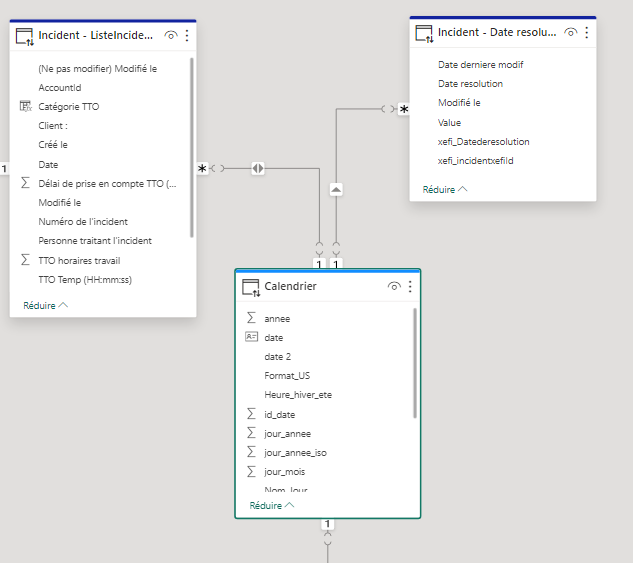Collapse the Incident - ListeIncide table with Réduire
The image size is (633, 563).
45,306
